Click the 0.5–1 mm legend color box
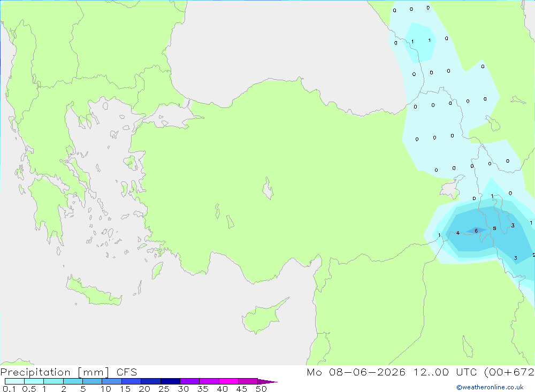535x392 pixels. 34,381
